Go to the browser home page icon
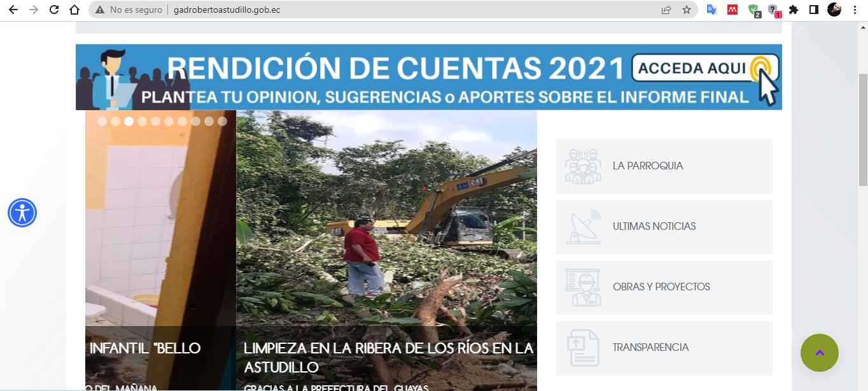 click(74, 10)
